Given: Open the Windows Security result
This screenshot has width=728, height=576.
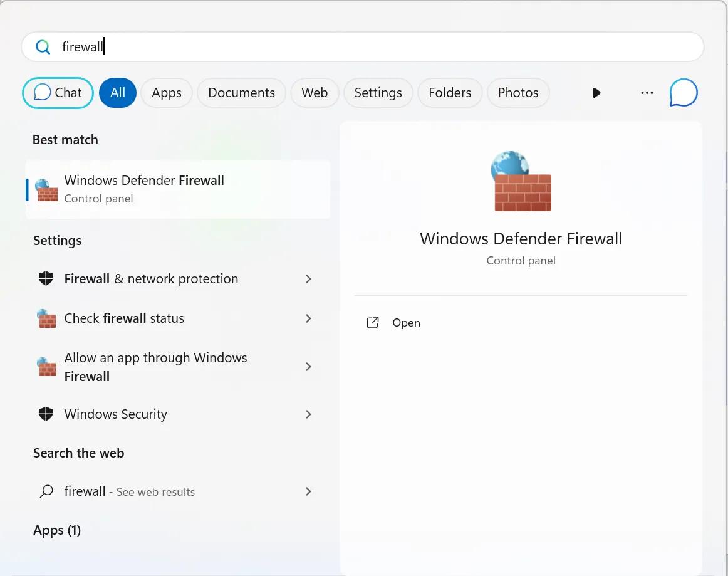Looking at the screenshot, I should point(179,414).
